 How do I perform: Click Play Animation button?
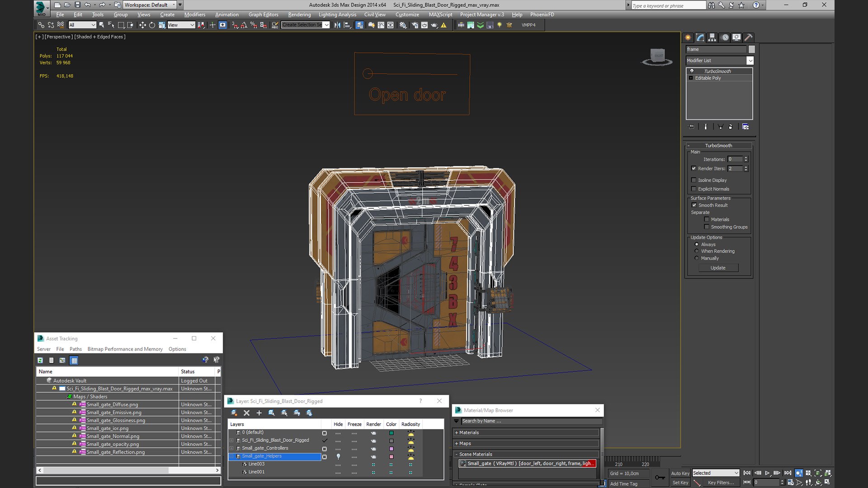coord(767,473)
